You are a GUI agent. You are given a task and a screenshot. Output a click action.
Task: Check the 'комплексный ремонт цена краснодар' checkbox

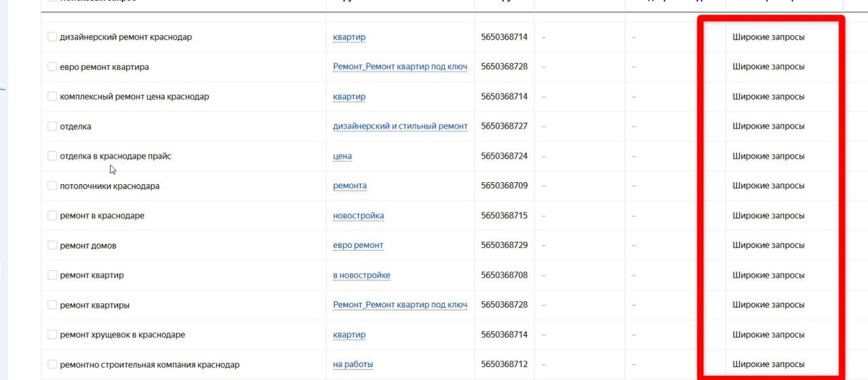tap(52, 96)
